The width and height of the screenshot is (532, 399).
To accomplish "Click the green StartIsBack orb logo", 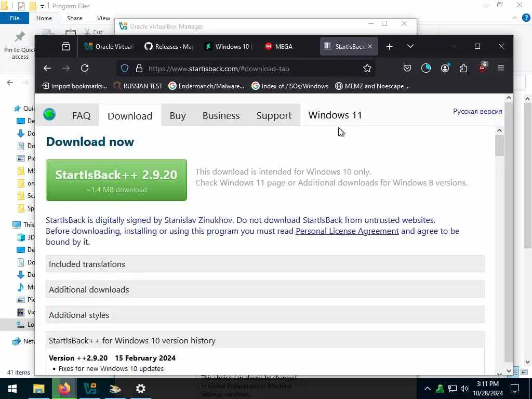I will pyautogui.click(x=49, y=115).
